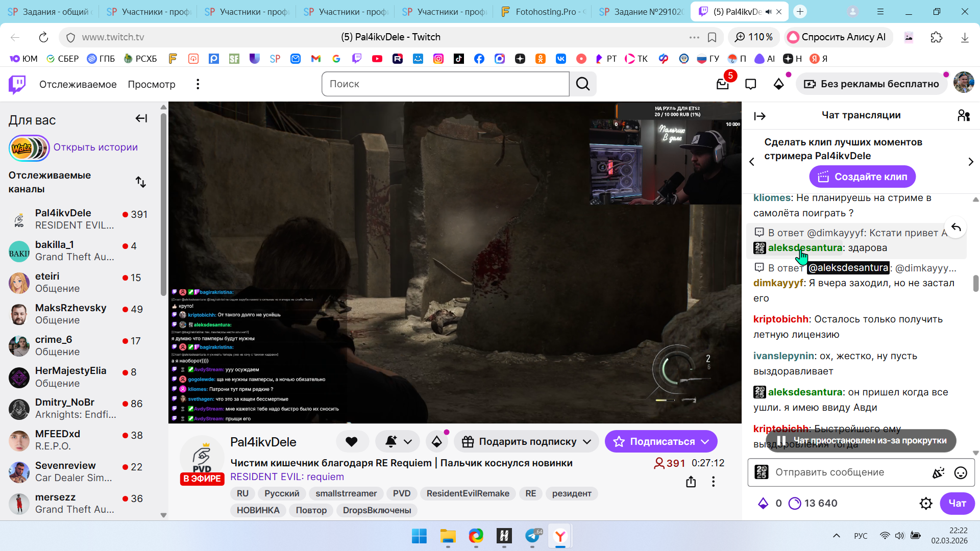Viewport: 980px width, 551px height.
Task: Collapse the For You sidebar
Action: (x=141, y=119)
